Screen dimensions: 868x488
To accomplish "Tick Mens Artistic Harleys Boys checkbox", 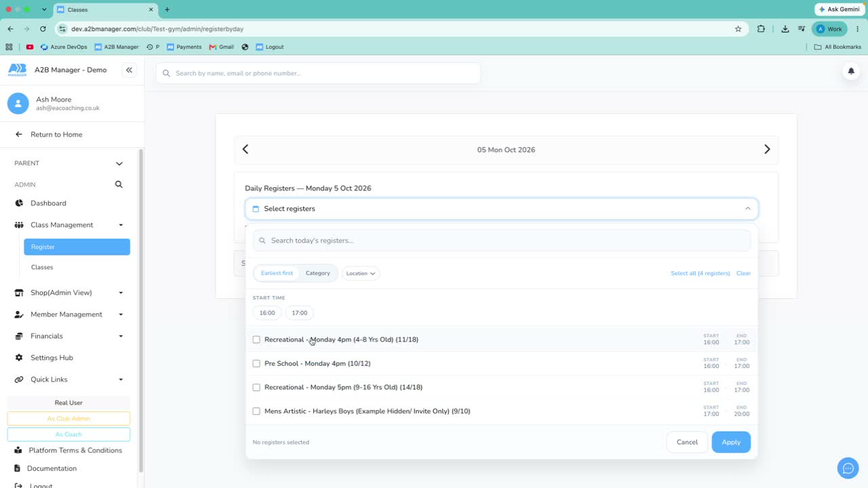I will [256, 411].
